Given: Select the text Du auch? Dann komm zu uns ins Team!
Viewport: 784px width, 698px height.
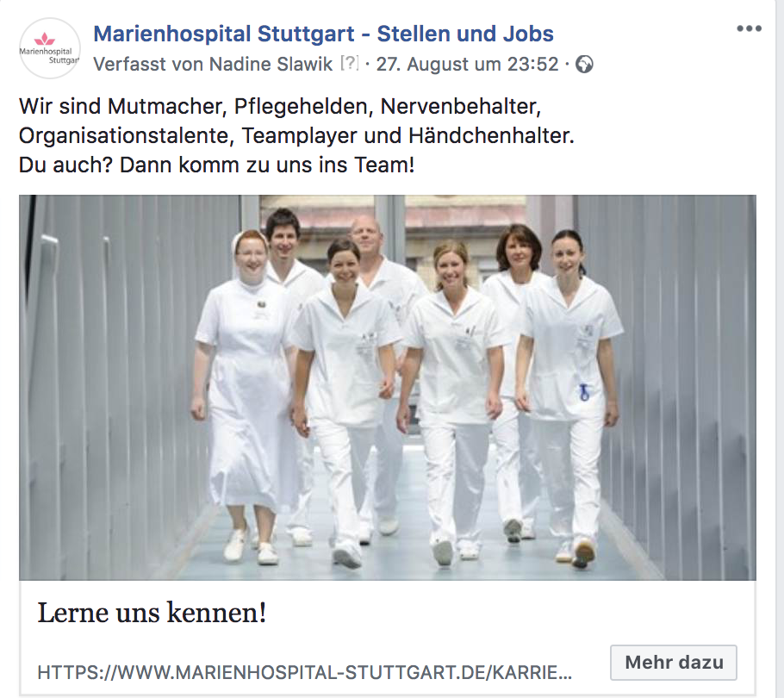Looking at the screenshot, I should click(216, 165).
